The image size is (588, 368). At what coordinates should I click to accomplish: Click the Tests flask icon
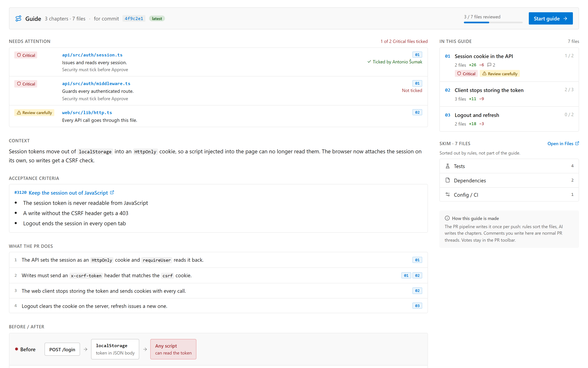448,166
